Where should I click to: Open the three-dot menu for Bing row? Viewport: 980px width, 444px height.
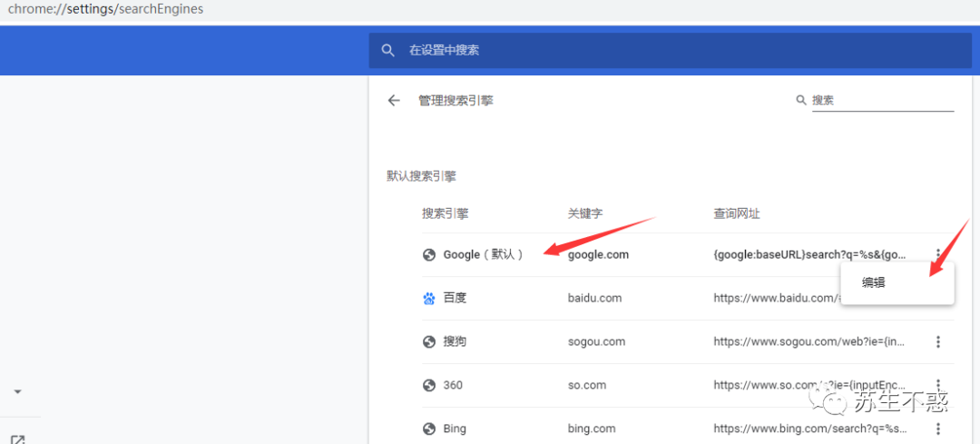[937, 429]
